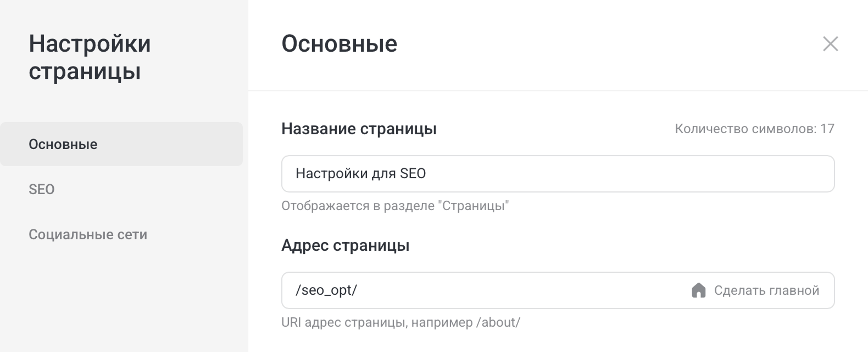Open SEO settings from the left sidebar
Viewport: 868px width, 352px height.
[40, 190]
